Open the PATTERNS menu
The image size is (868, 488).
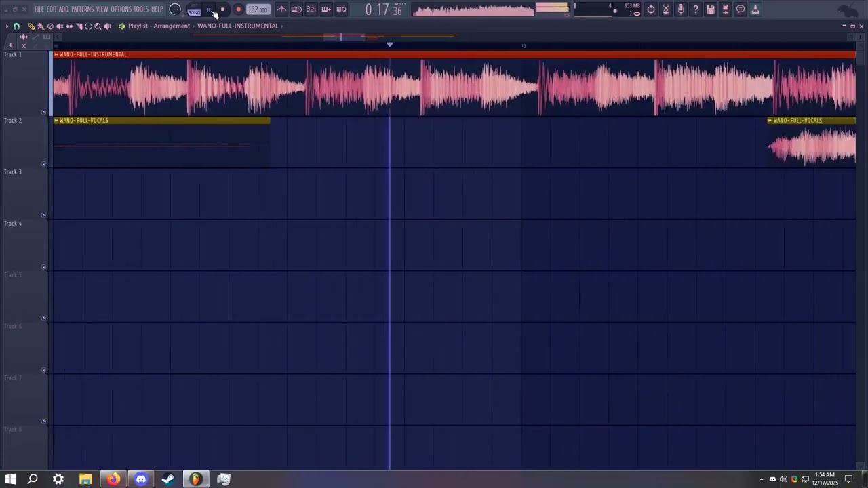[82, 9]
